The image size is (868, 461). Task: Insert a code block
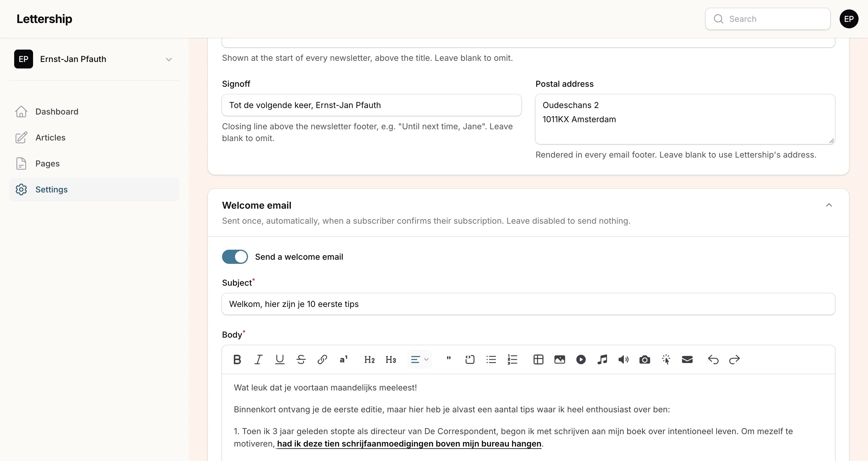(470, 359)
